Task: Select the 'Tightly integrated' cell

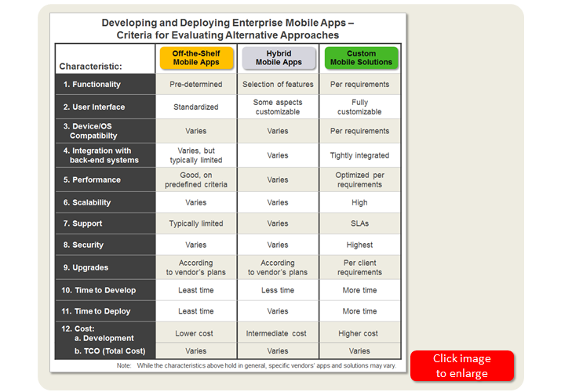Action: (x=360, y=155)
